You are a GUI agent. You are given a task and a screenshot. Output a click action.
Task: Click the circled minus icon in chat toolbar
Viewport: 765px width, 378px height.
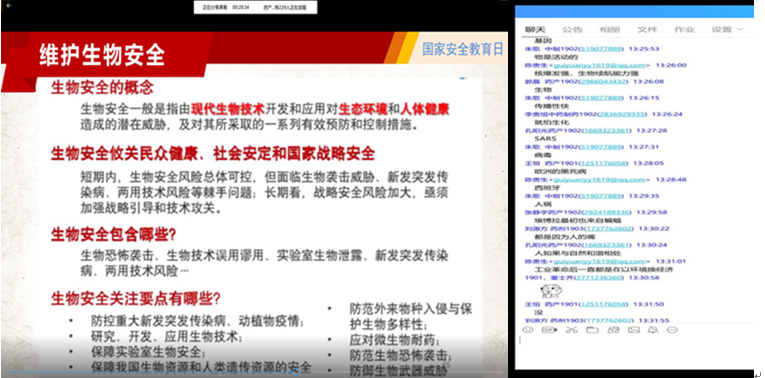672,330
